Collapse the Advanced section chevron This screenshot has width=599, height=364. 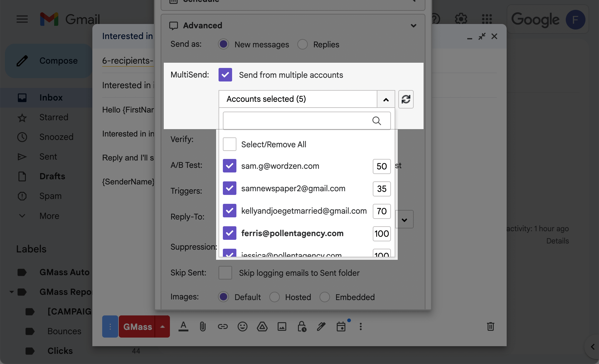click(x=413, y=26)
